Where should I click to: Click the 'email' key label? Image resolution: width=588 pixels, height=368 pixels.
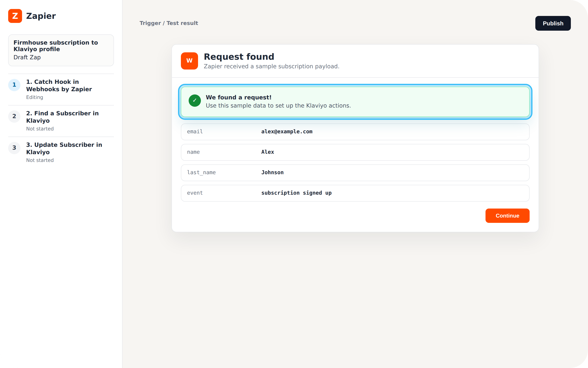click(x=195, y=132)
